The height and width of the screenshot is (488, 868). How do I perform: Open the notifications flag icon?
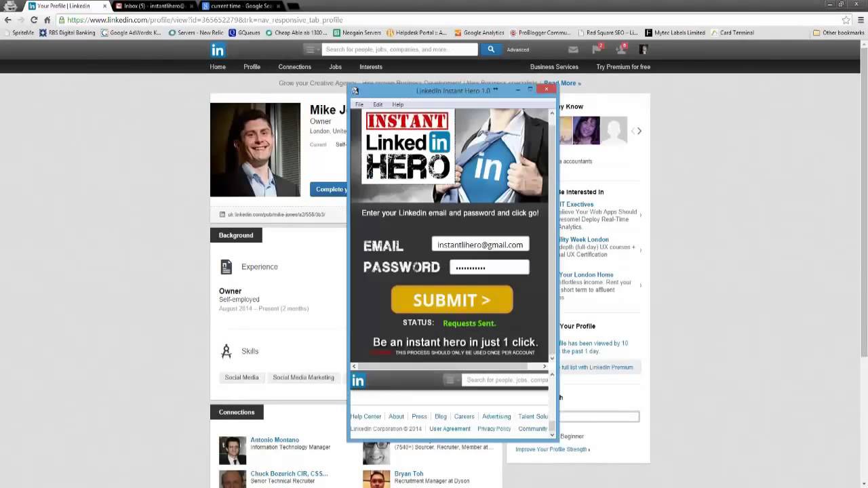(597, 49)
